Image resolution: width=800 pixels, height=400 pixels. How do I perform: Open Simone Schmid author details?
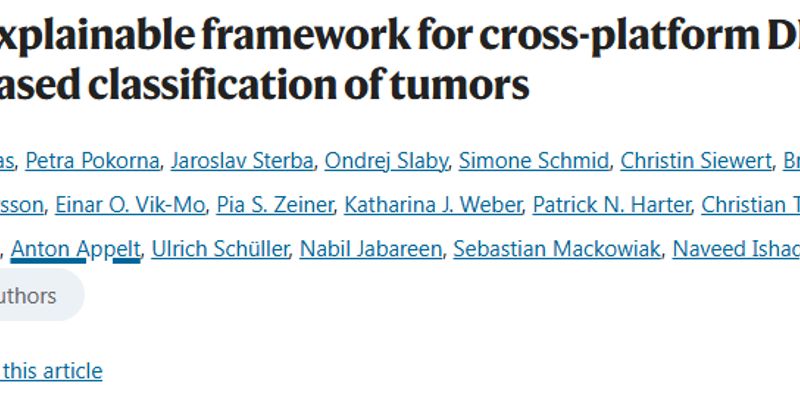point(534,161)
